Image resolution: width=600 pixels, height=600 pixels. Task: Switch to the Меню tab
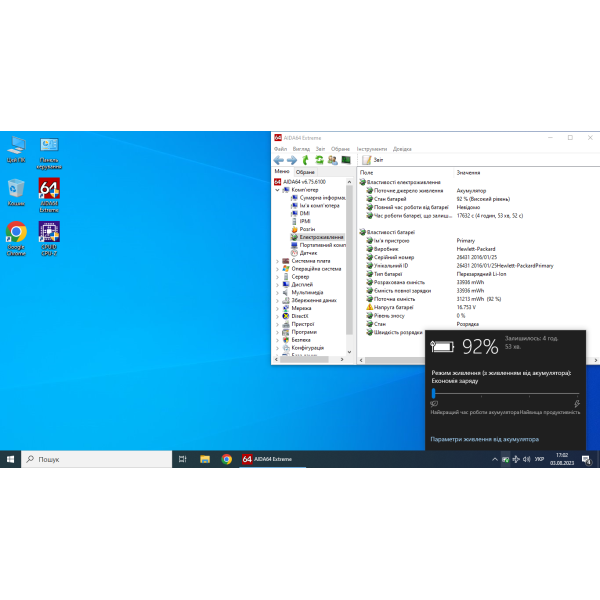click(x=282, y=171)
